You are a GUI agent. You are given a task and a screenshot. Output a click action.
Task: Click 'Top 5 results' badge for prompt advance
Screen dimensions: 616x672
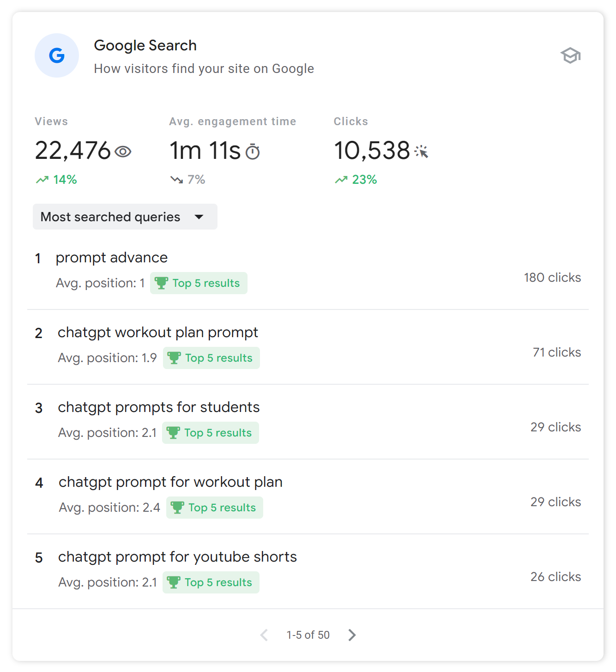pyautogui.click(x=199, y=283)
